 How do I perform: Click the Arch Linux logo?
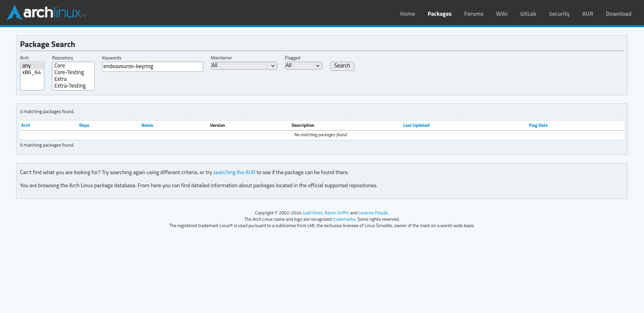46,12
